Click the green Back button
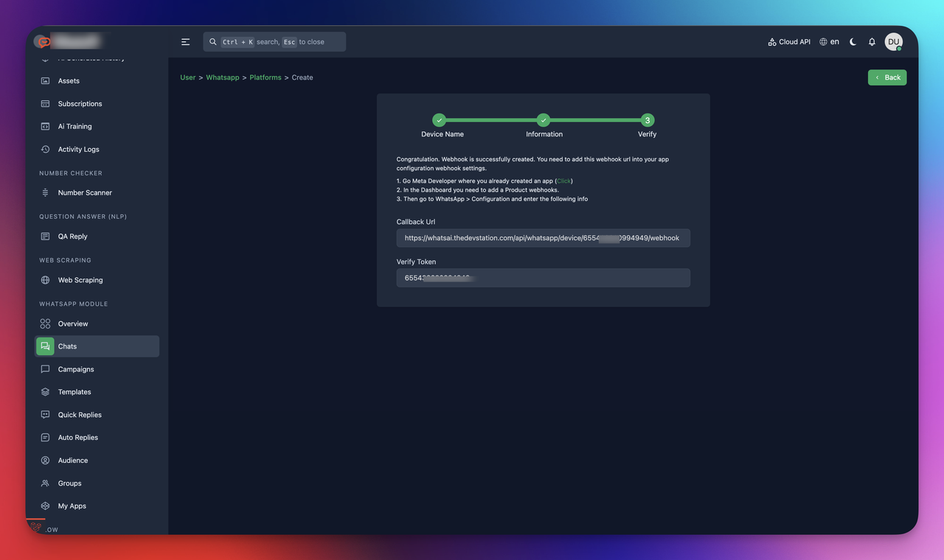The height and width of the screenshot is (560, 944). [887, 77]
